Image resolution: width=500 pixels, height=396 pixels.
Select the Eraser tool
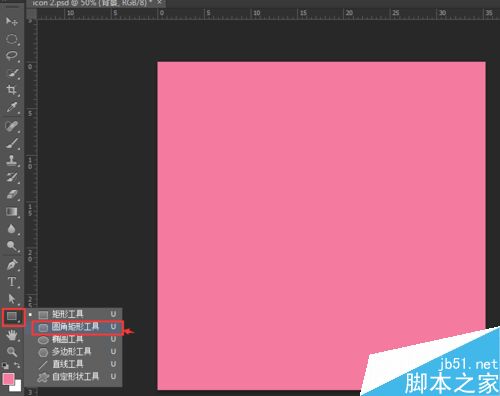click(12, 194)
